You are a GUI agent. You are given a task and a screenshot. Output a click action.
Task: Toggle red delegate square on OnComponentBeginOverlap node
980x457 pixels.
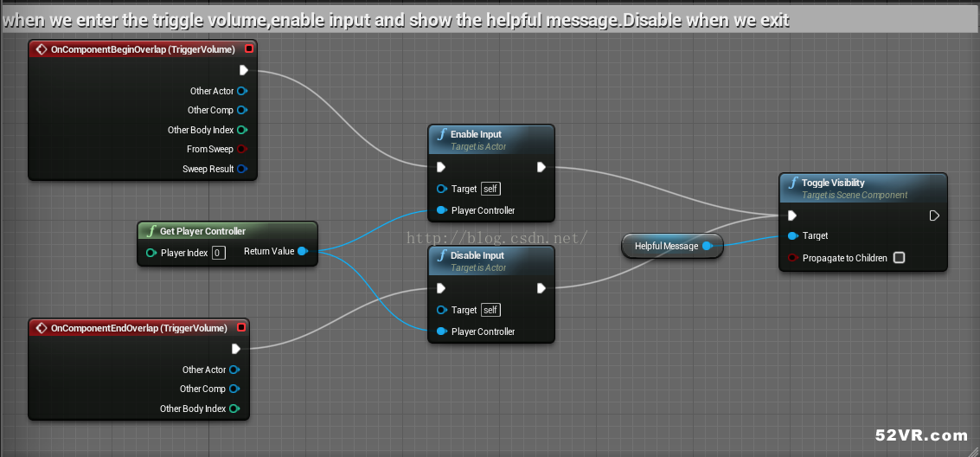[249, 49]
